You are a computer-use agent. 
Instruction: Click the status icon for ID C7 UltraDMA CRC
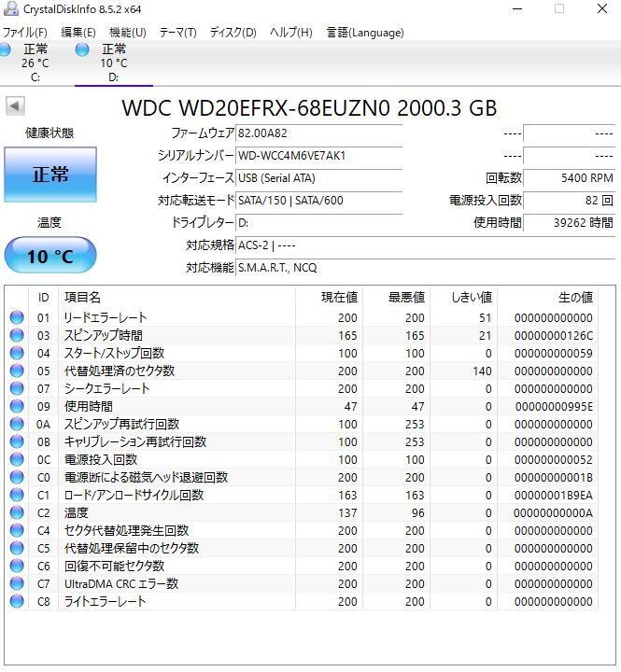[x=17, y=583]
